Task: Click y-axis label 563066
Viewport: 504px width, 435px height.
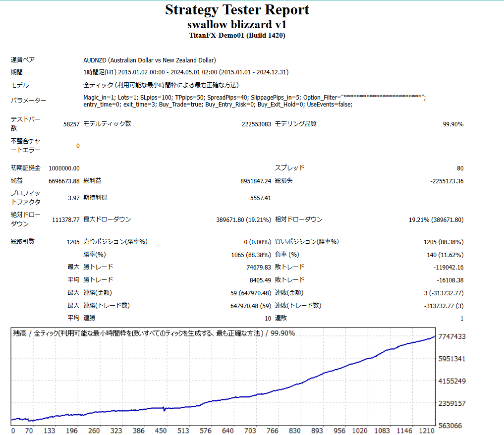Action: click(x=450, y=426)
